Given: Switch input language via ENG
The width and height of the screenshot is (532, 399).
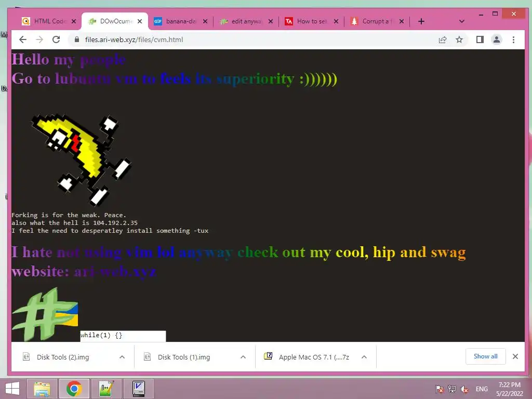Looking at the screenshot, I should (482, 389).
